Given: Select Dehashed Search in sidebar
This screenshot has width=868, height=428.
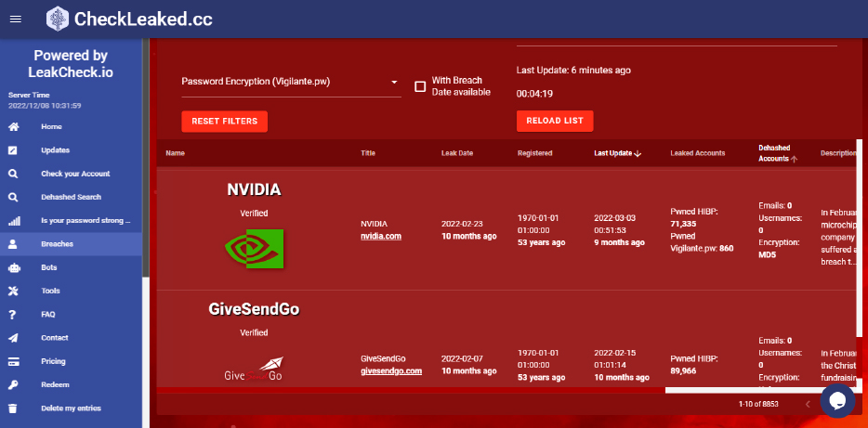Looking at the screenshot, I should coord(71,197).
